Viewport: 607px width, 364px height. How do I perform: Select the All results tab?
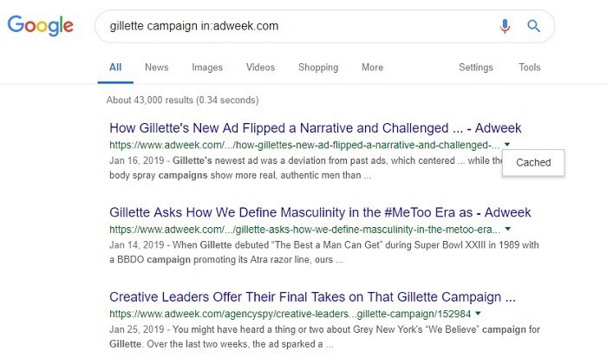click(x=115, y=68)
